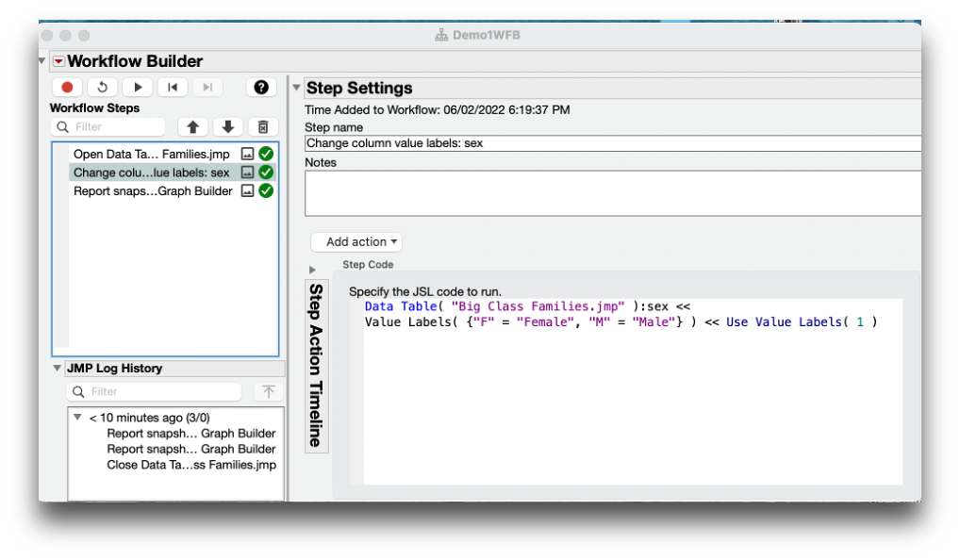Click the circular reset workflow icon
The image size is (960, 560).
pyautogui.click(x=102, y=87)
